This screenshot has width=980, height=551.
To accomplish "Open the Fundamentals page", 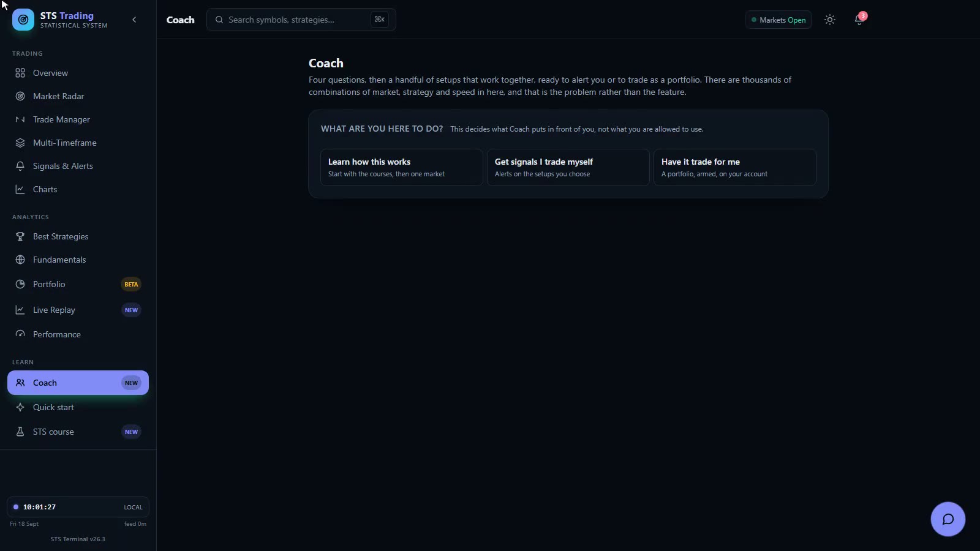I will [78, 260].
